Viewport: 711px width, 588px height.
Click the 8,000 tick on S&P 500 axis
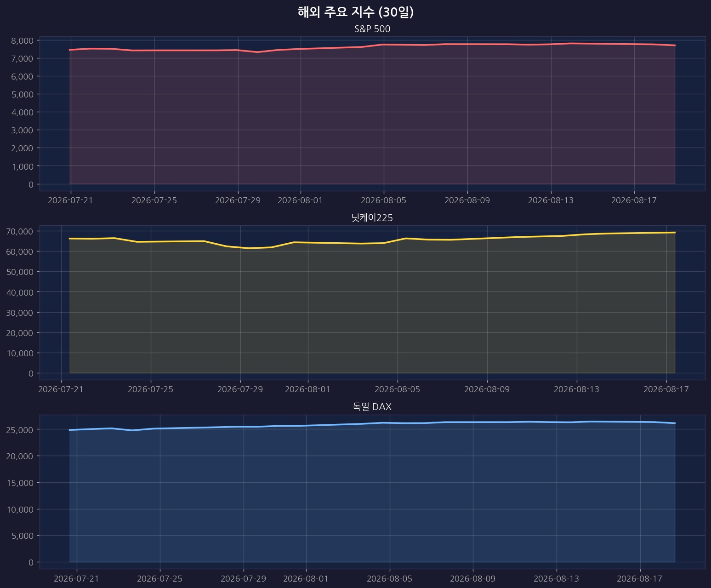coord(23,40)
